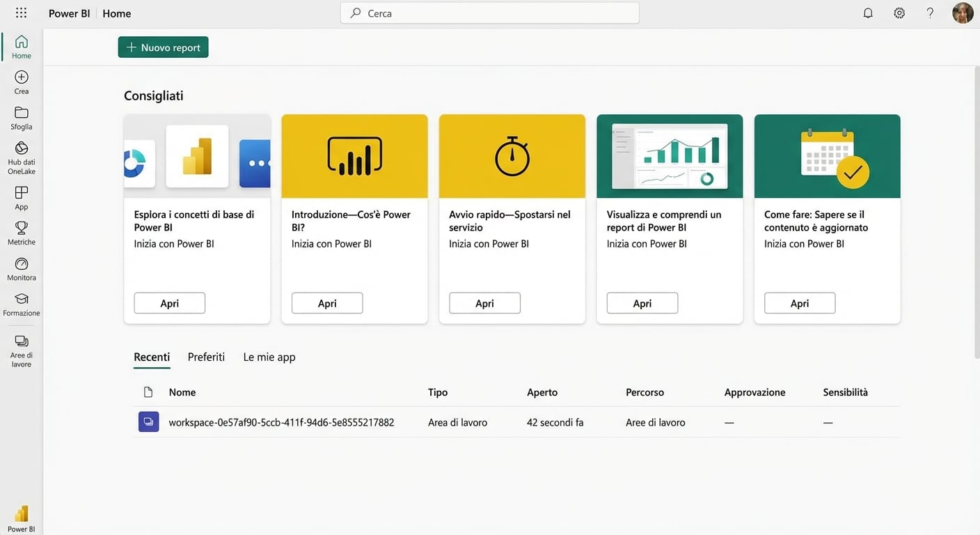This screenshot has height=535, width=980.
Task: Click the Consigliati heading
Action: point(154,96)
